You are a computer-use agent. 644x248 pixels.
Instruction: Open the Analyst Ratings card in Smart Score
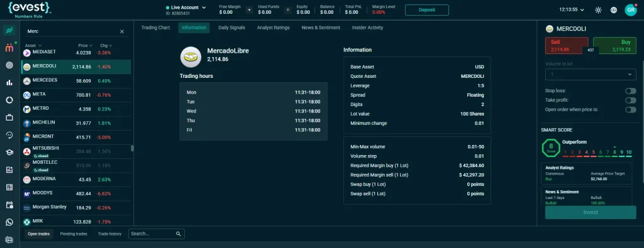[x=587, y=173]
